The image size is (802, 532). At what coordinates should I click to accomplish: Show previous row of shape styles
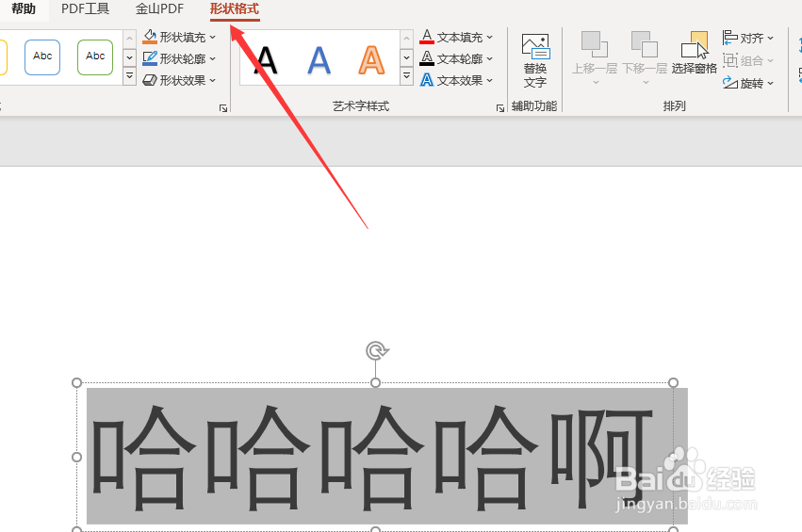(130, 39)
